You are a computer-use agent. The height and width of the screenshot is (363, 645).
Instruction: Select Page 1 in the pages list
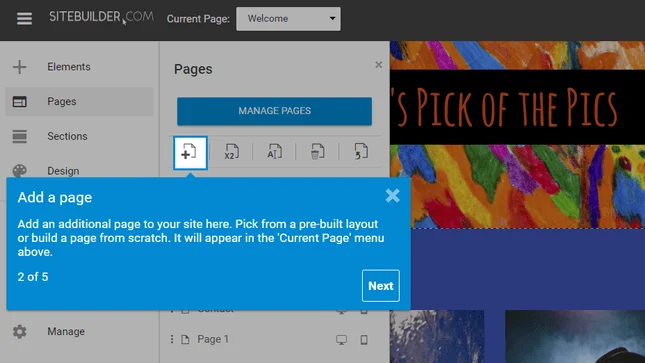pyautogui.click(x=213, y=339)
